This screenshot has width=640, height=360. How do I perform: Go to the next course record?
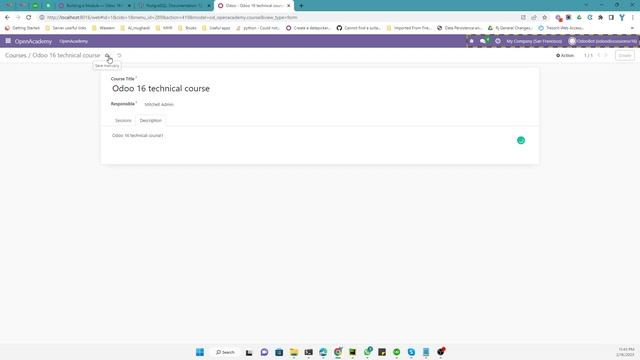click(606, 56)
